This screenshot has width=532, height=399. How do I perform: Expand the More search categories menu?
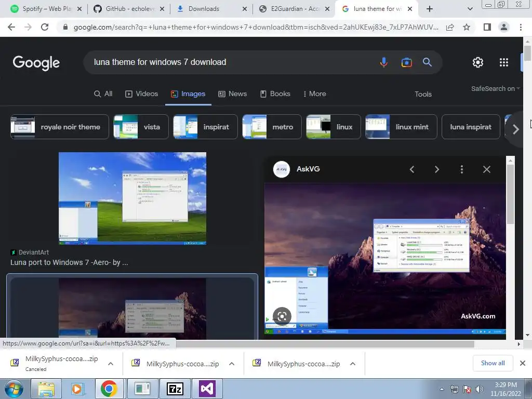pos(314,94)
